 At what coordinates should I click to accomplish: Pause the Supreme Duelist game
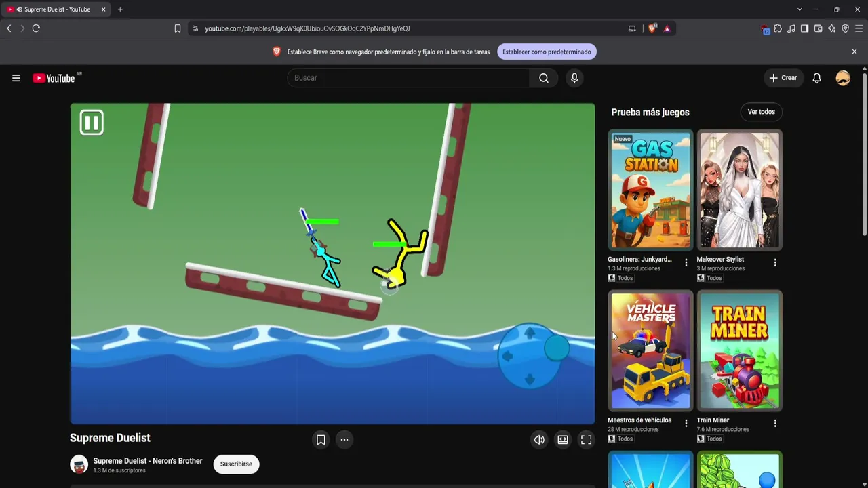(x=92, y=123)
